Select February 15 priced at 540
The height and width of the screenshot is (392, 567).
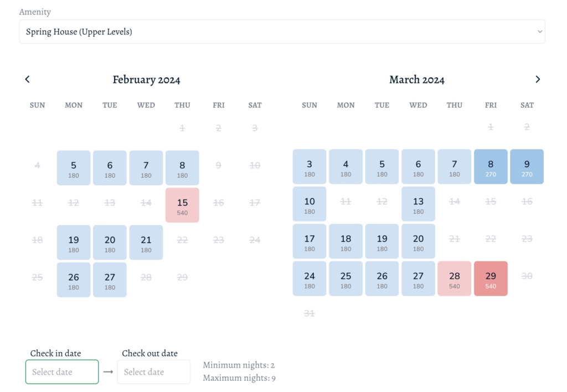click(x=182, y=205)
